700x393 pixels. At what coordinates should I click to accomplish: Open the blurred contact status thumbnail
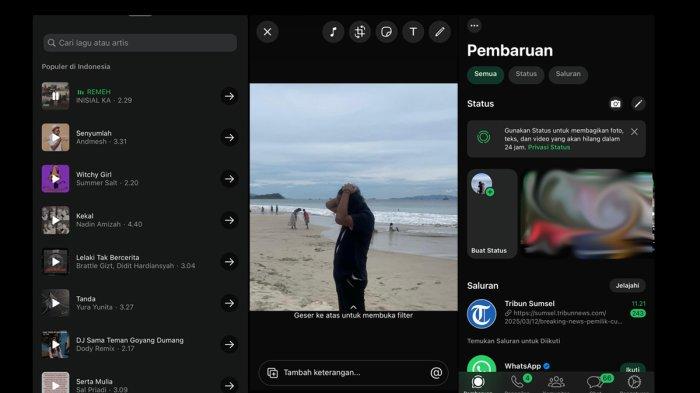click(588, 213)
